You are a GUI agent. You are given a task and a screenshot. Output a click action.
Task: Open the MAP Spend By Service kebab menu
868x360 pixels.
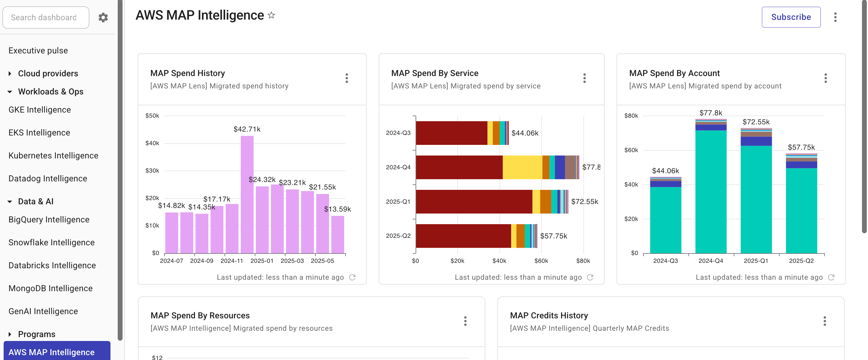pyautogui.click(x=585, y=78)
